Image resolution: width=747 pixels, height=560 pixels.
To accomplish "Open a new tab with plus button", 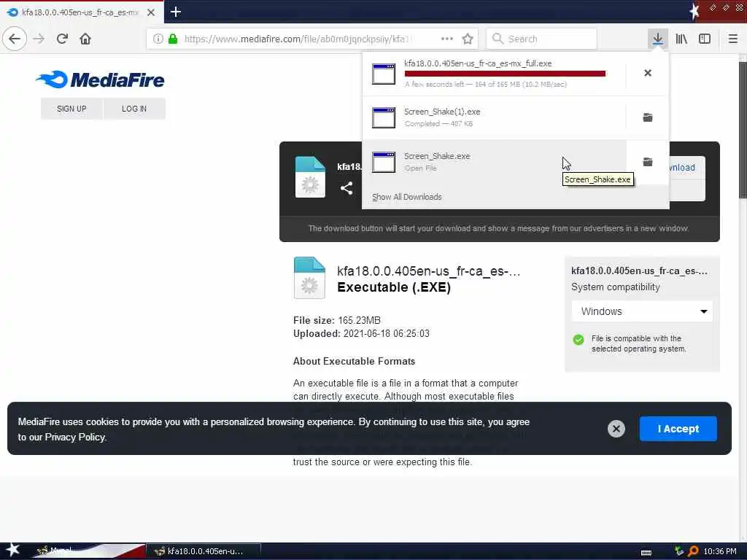I will [x=176, y=12].
